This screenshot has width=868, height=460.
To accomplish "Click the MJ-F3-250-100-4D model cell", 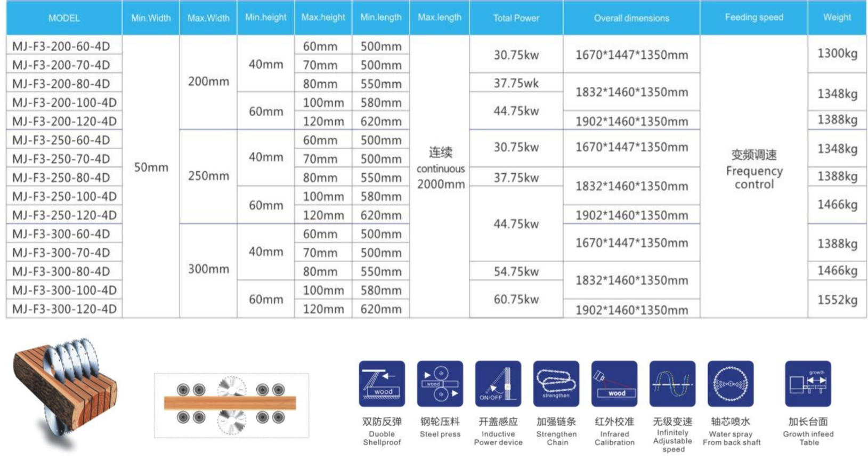I will click(64, 196).
